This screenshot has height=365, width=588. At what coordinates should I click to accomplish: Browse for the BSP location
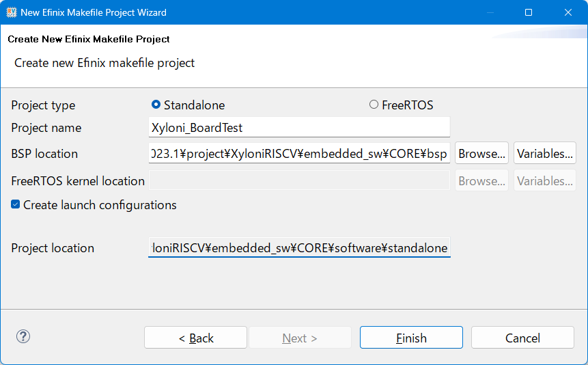pos(481,153)
